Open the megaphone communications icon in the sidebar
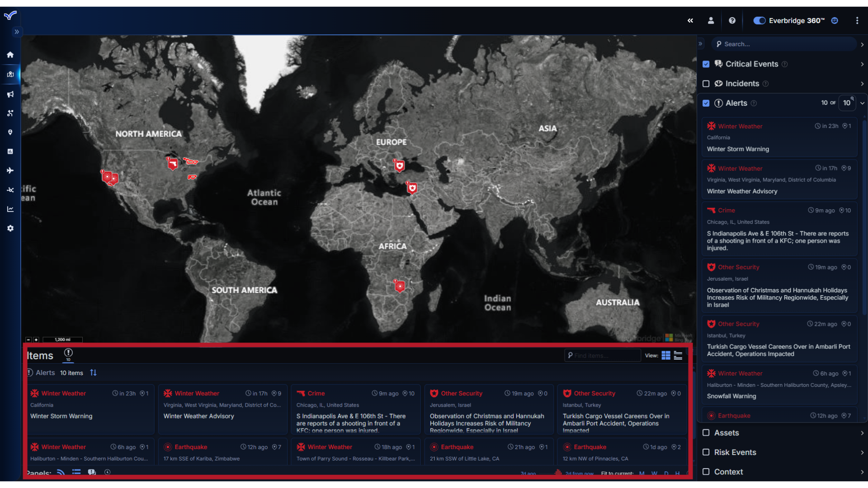 (x=10, y=94)
